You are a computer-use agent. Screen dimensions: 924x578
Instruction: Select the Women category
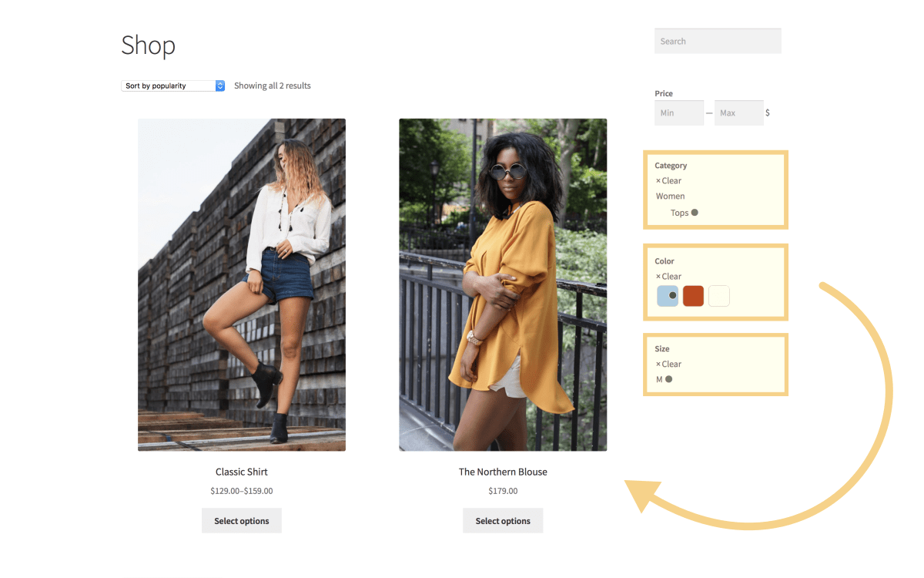670,197
